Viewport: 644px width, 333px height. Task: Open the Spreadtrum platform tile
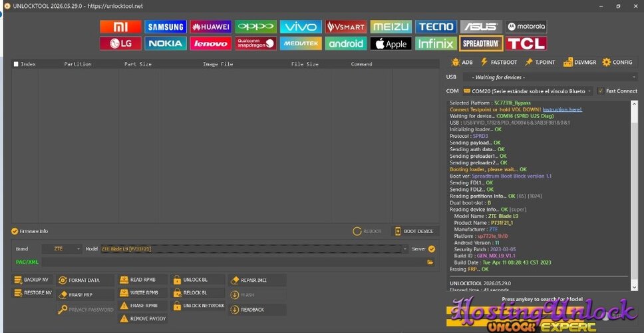click(x=481, y=43)
